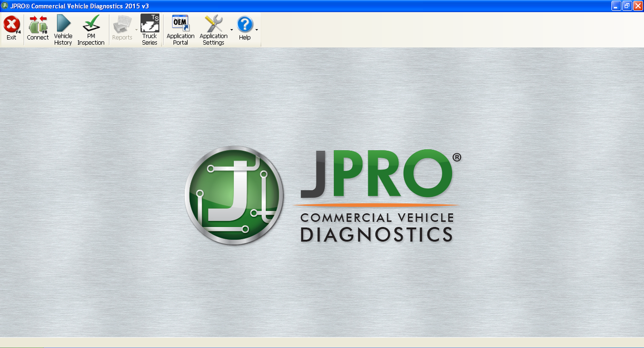
Task: Open Vehicle History
Action: (x=63, y=29)
